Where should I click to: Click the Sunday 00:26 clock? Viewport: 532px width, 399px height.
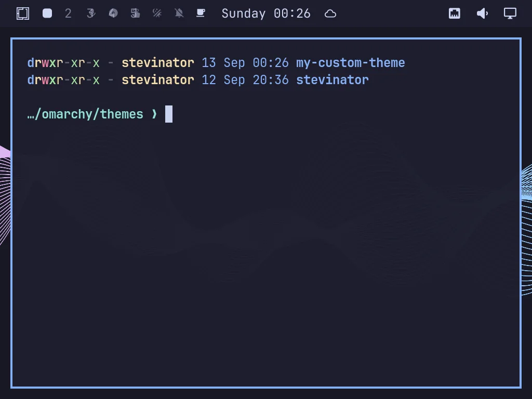pos(266,14)
